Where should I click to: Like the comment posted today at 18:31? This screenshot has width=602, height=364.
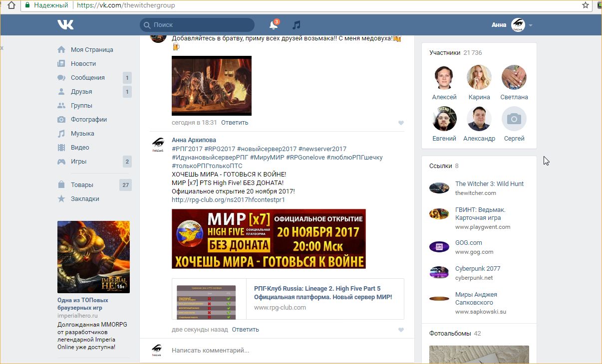tap(401, 123)
